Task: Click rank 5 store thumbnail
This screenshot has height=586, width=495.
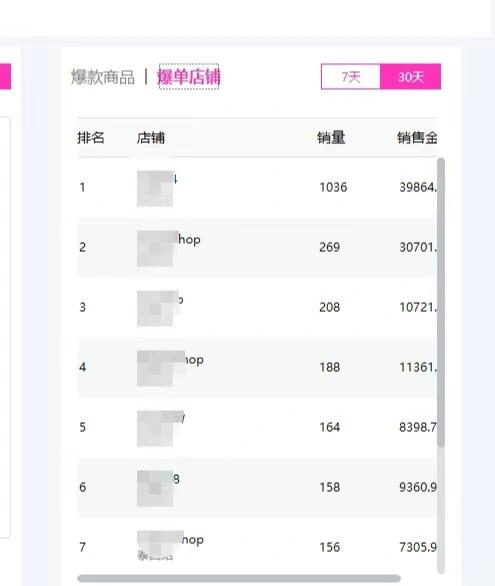Action: click(155, 429)
